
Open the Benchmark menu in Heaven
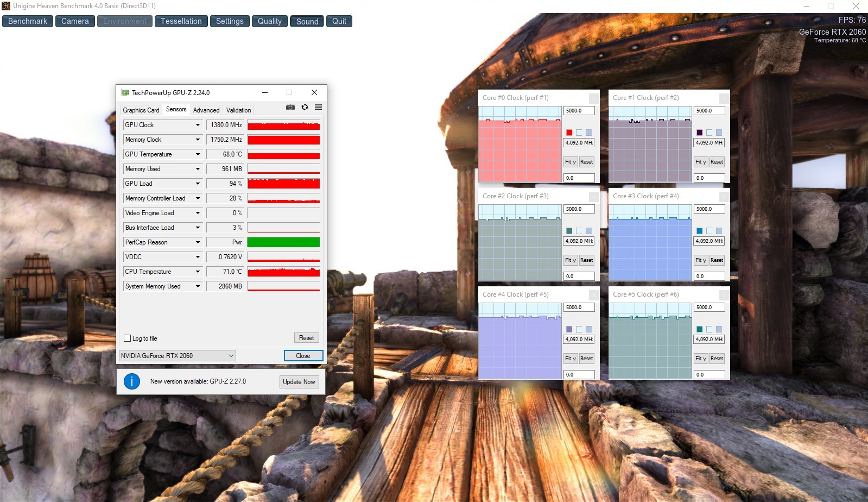28,21
